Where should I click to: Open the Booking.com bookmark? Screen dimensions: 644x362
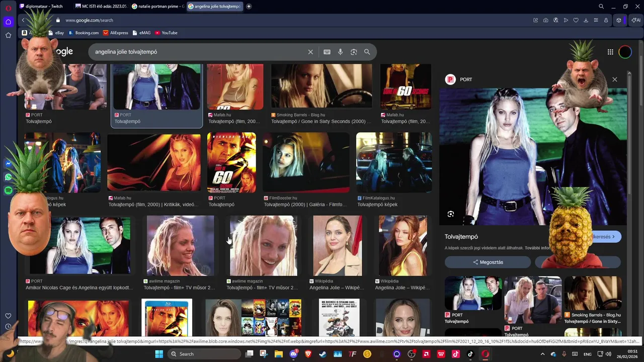coord(84,33)
